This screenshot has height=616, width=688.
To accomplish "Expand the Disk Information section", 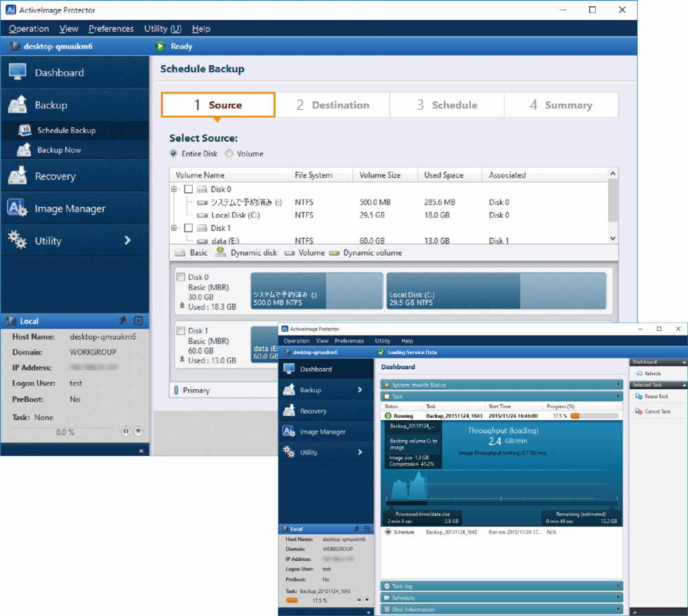I will click(502, 609).
